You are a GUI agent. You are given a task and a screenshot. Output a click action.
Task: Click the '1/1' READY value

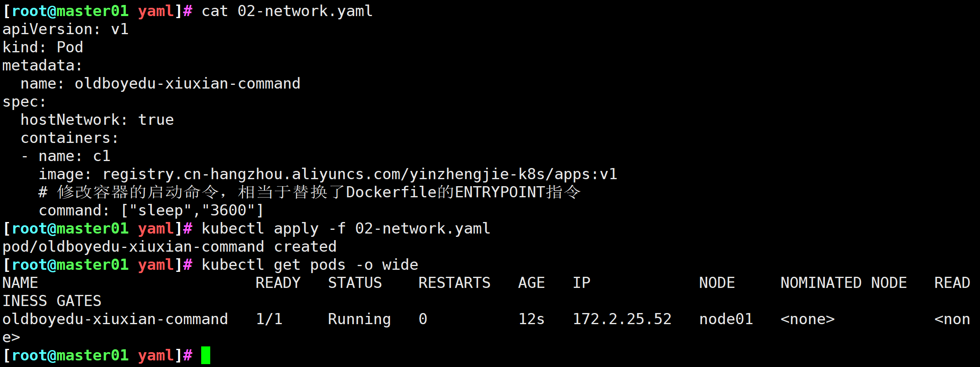[269, 319]
